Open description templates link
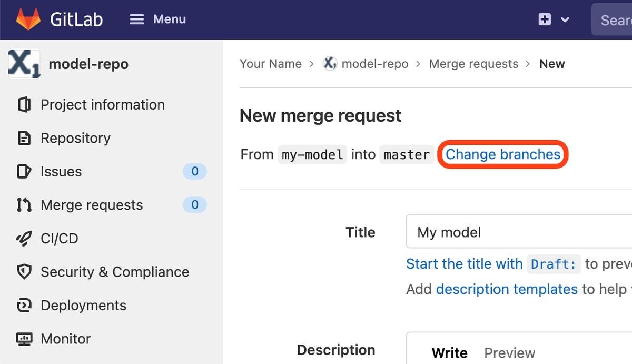 click(507, 289)
